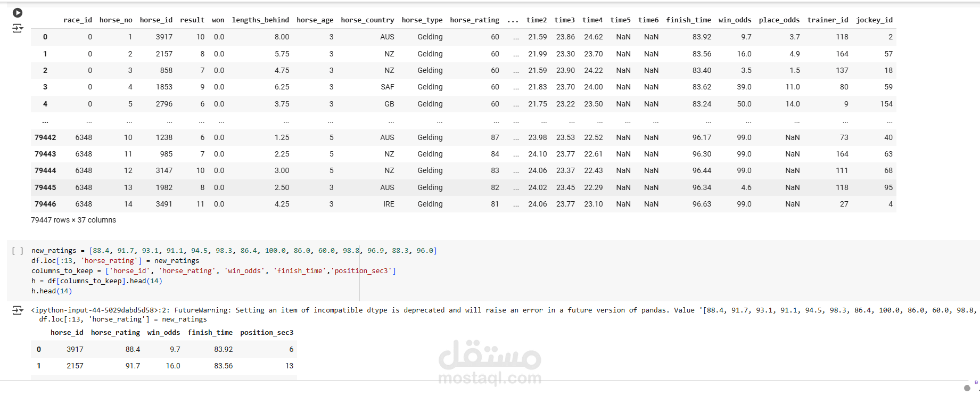This screenshot has height=395, width=980.
Task: Click the FutureWarning message text
Action: pyautogui.click(x=503, y=310)
